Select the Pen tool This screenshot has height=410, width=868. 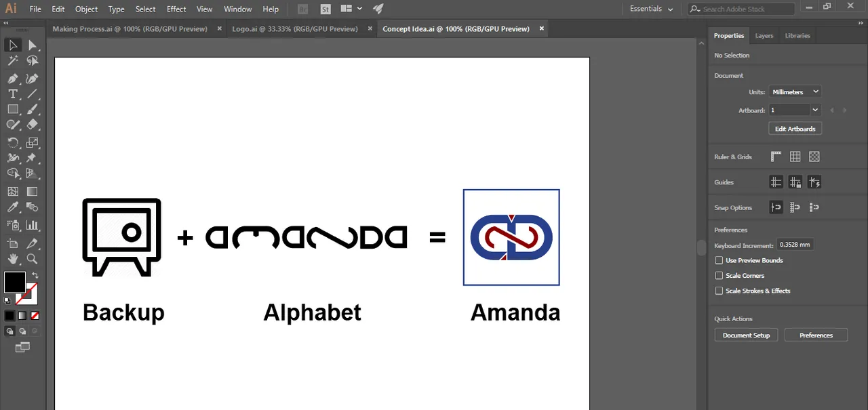click(13, 78)
